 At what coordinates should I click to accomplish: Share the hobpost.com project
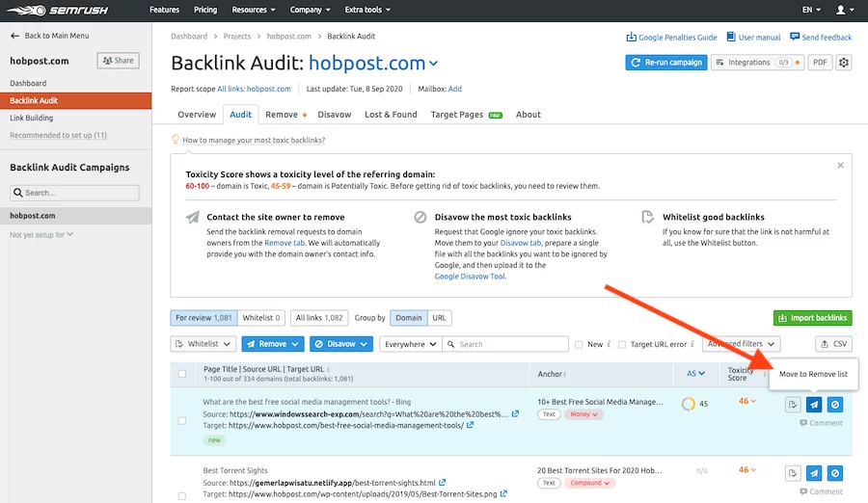point(118,61)
